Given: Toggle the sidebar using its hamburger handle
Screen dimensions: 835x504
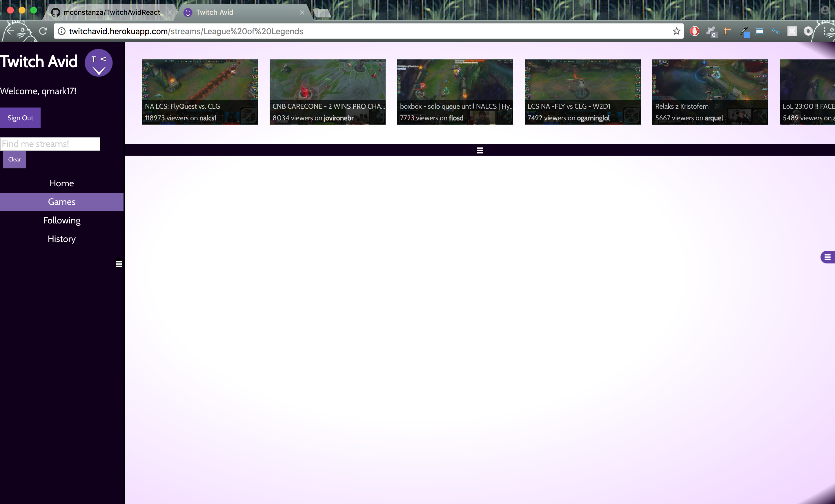Looking at the screenshot, I should click(119, 263).
